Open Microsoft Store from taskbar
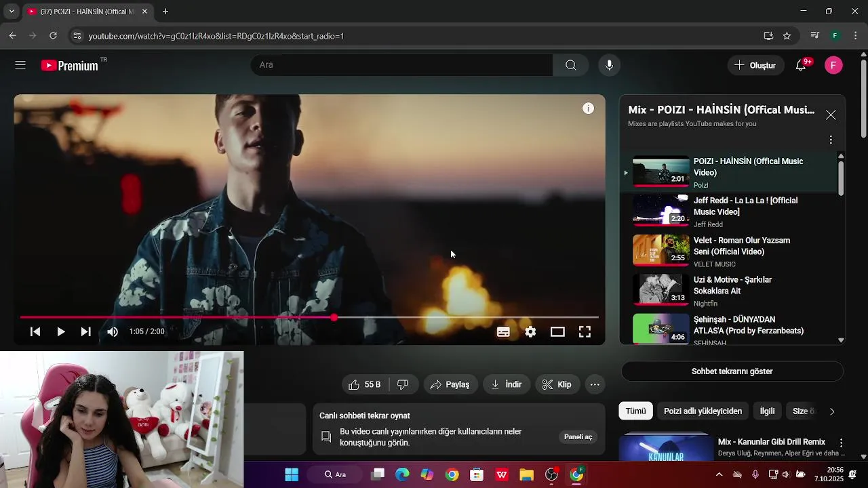This screenshot has width=868, height=488. click(x=477, y=474)
